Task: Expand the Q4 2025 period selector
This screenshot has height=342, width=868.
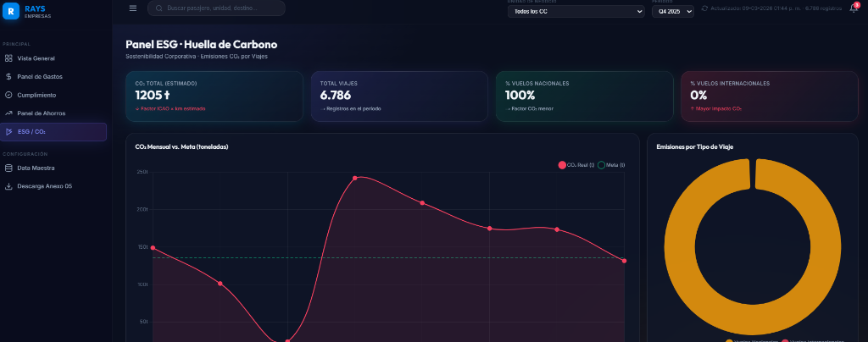Action: [672, 11]
